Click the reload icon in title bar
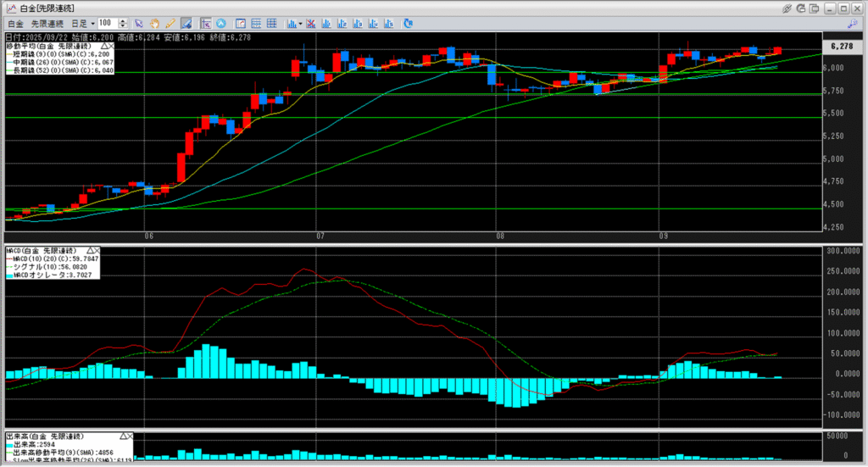The image size is (868, 467). pyautogui.click(x=803, y=8)
